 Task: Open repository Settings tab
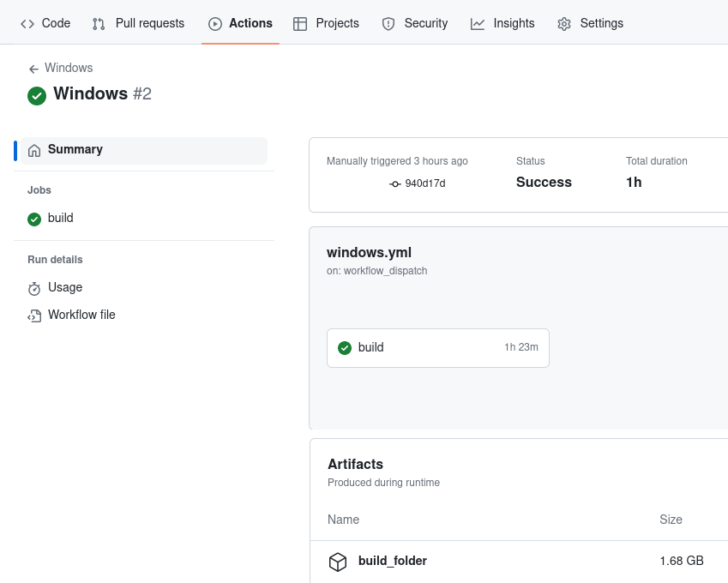pos(590,23)
